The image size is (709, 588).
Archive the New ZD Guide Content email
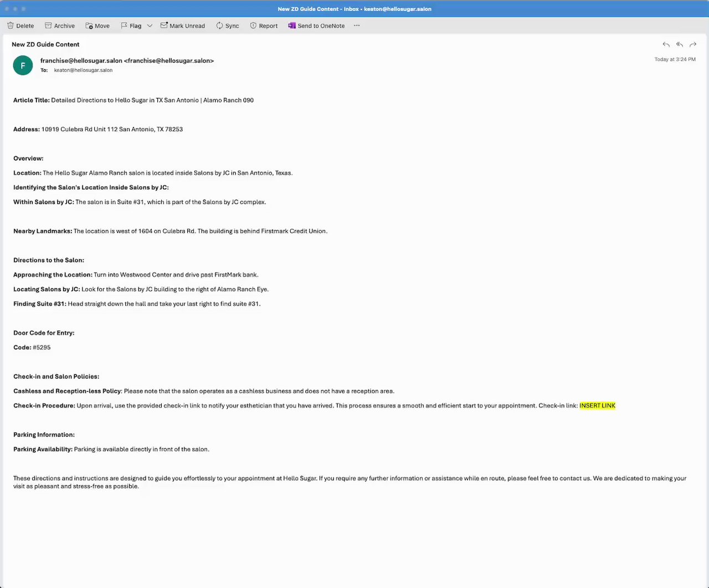59,25
